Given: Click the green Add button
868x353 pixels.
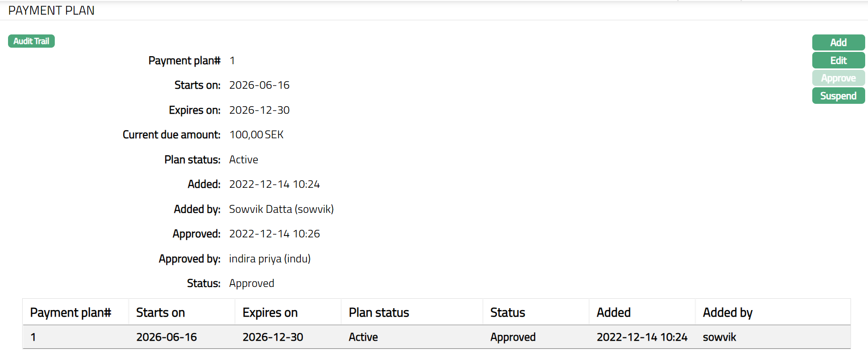Looking at the screenshot, I should pos(838,42).
